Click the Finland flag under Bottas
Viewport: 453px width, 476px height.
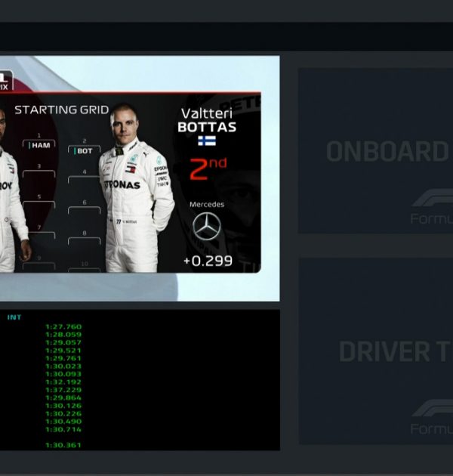(x=207, y=141)
